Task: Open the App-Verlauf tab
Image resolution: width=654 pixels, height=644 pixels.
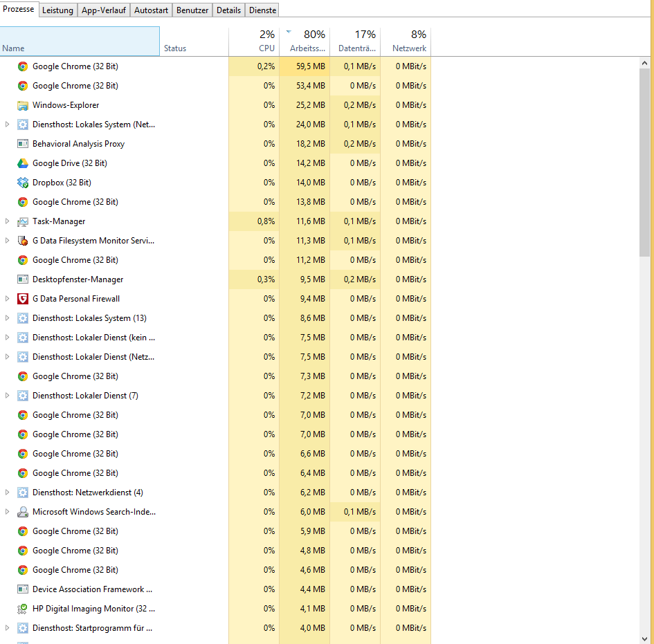Action: (103, 10)
